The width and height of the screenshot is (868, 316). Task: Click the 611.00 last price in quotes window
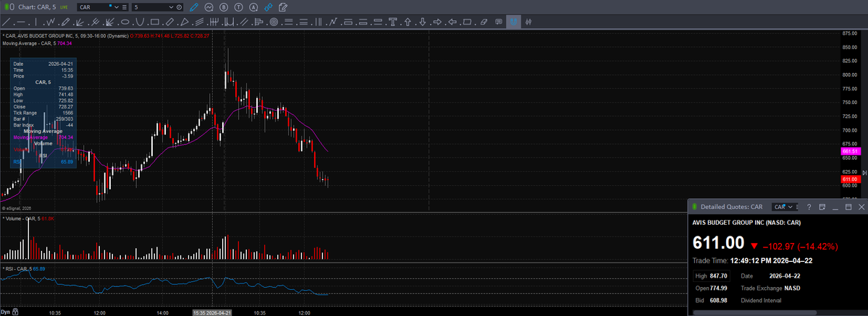[719, 242]
